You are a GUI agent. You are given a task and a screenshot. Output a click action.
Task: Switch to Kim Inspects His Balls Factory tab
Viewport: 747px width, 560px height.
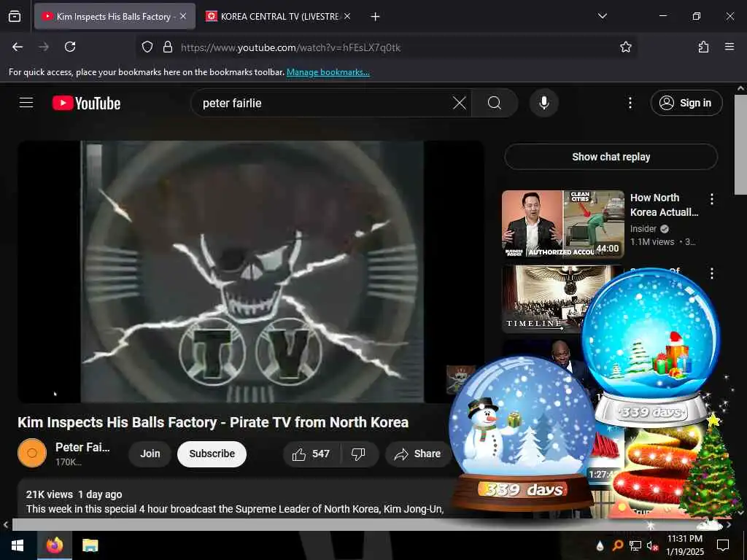point(115,17)
